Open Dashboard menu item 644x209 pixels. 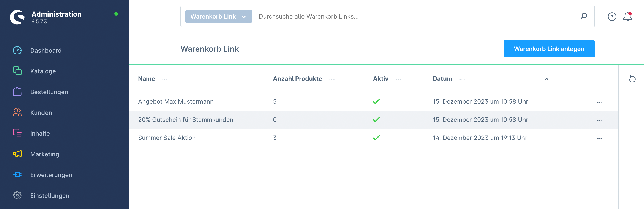point(46,51)
